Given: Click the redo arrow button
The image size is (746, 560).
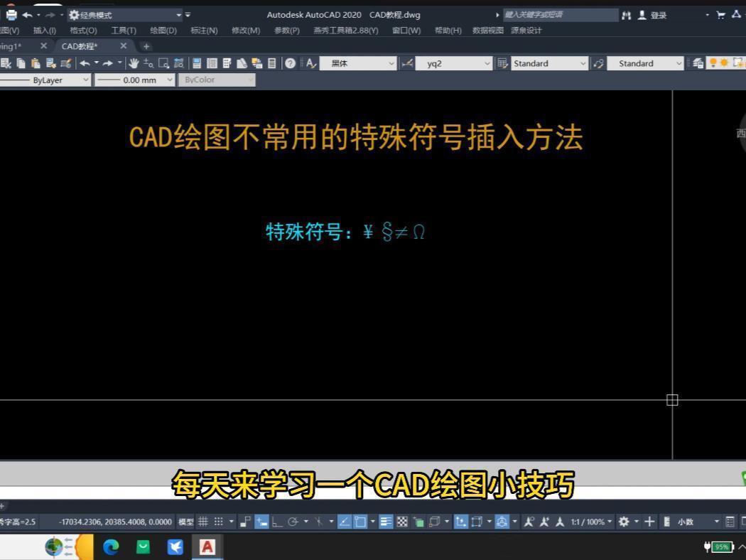Looking at the screenshot, I should [108, 63].
